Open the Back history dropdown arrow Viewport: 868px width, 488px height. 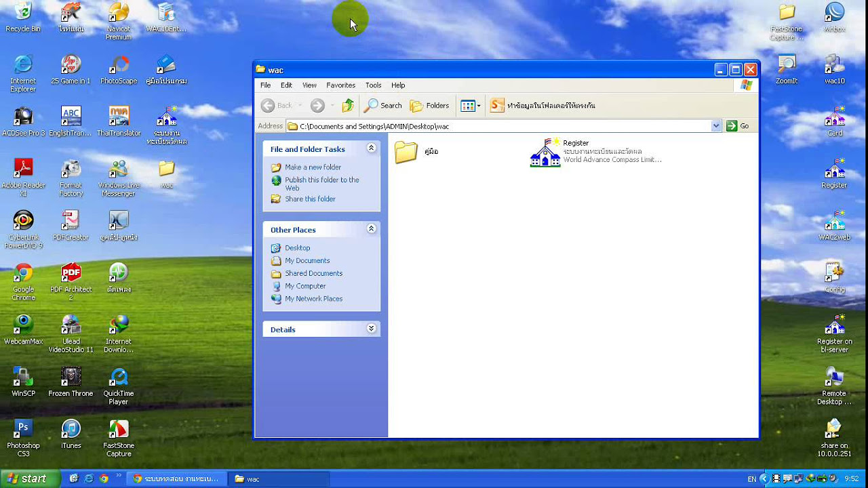click(x=300, y=106)
